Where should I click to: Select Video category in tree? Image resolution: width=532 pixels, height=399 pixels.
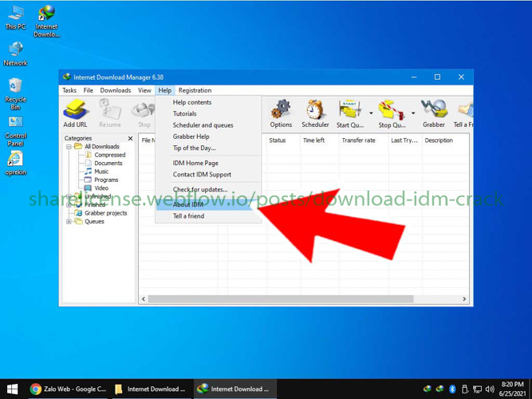tap(101, 188)
